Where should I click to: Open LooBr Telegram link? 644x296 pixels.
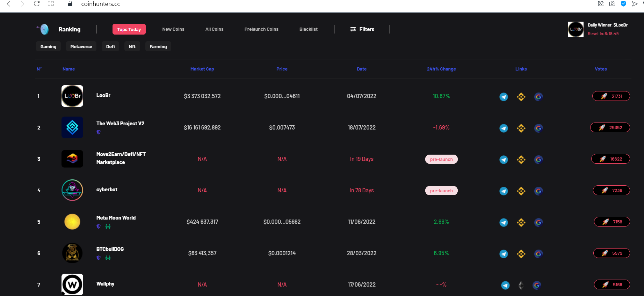504,97
